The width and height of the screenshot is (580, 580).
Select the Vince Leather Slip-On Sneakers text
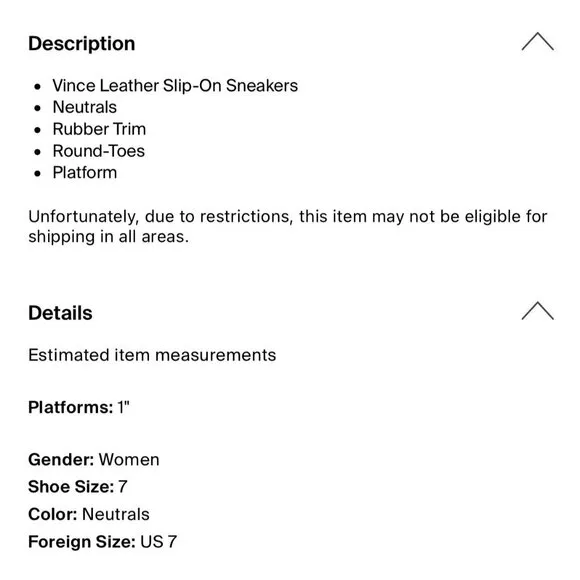(175, 85)
